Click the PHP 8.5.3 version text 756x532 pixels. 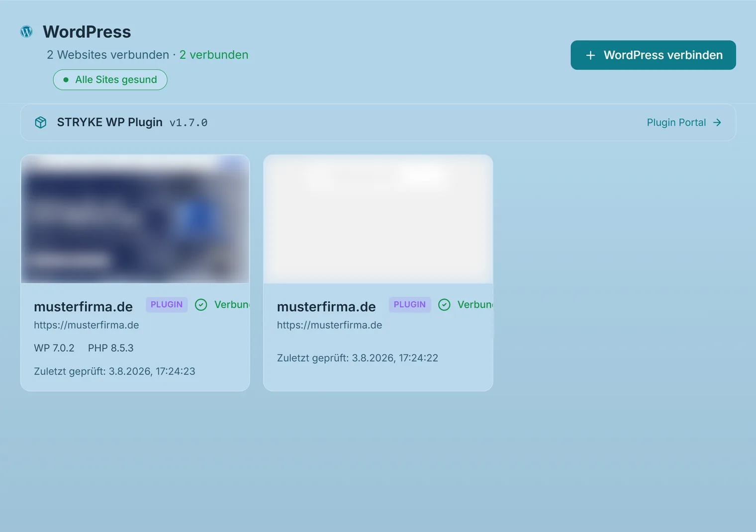tap(111, 348)
